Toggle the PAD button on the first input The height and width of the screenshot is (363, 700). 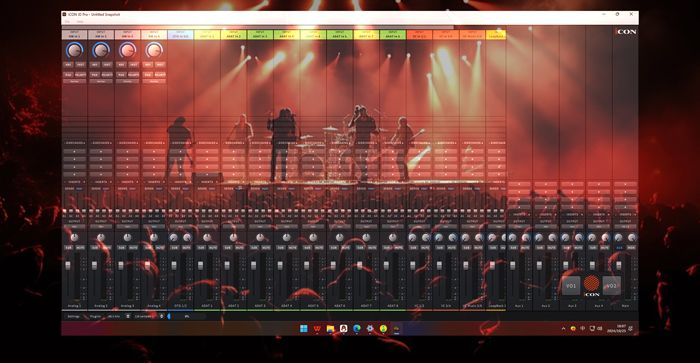[68, 75]
